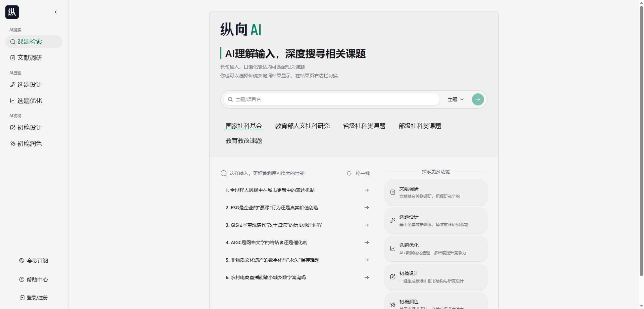
Task: Open the 文献调研 feature card
Action: click(x=436, y=192)
